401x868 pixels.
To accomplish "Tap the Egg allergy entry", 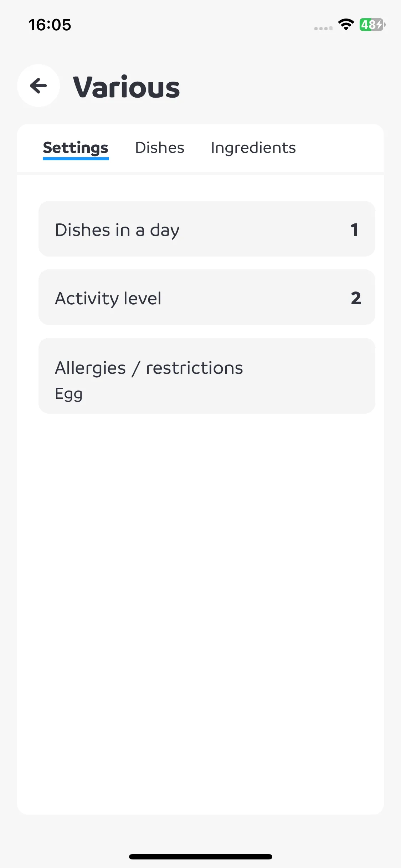I will point(69,394).
